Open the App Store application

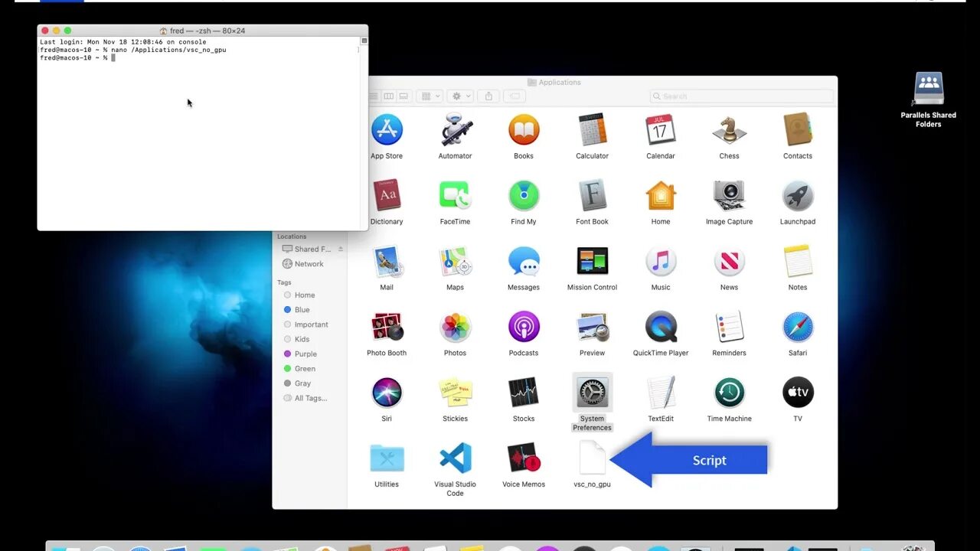387,130
